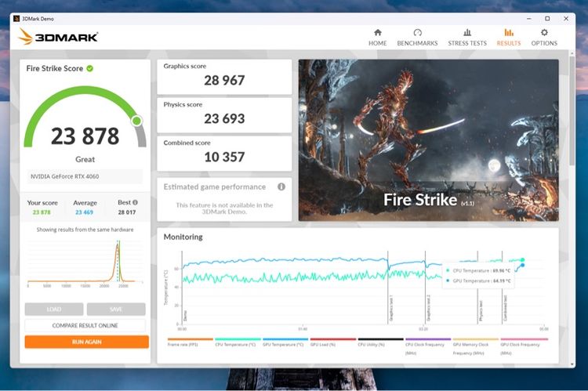Toggle CPU Clock Frequency legend item
588x391 pixels.
(x=428, y=347)
